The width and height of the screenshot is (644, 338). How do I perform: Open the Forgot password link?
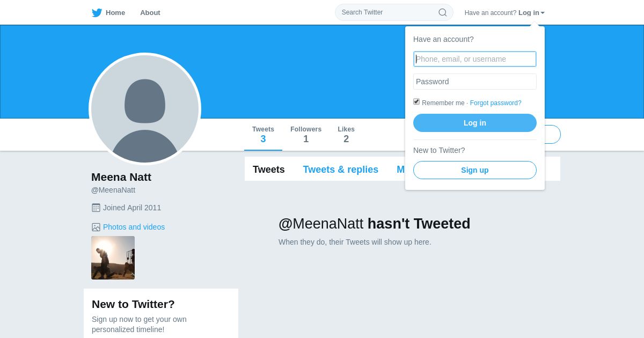coord(495,103)
